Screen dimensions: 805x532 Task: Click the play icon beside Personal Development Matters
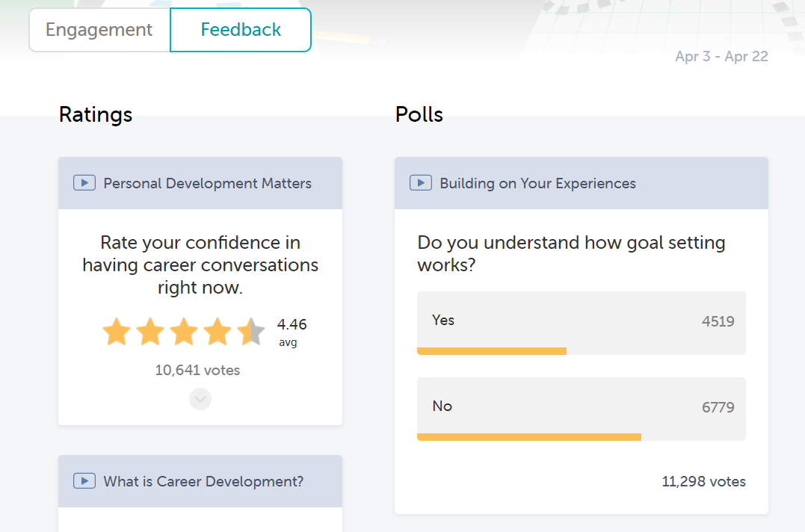coord(85,182)
